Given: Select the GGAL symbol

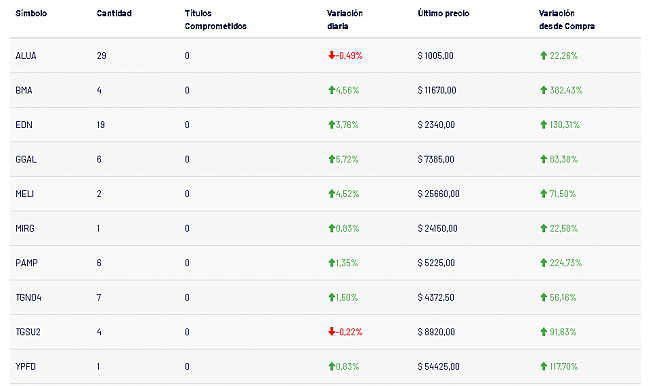Looking at the screenshot, I should pos(26,159).
